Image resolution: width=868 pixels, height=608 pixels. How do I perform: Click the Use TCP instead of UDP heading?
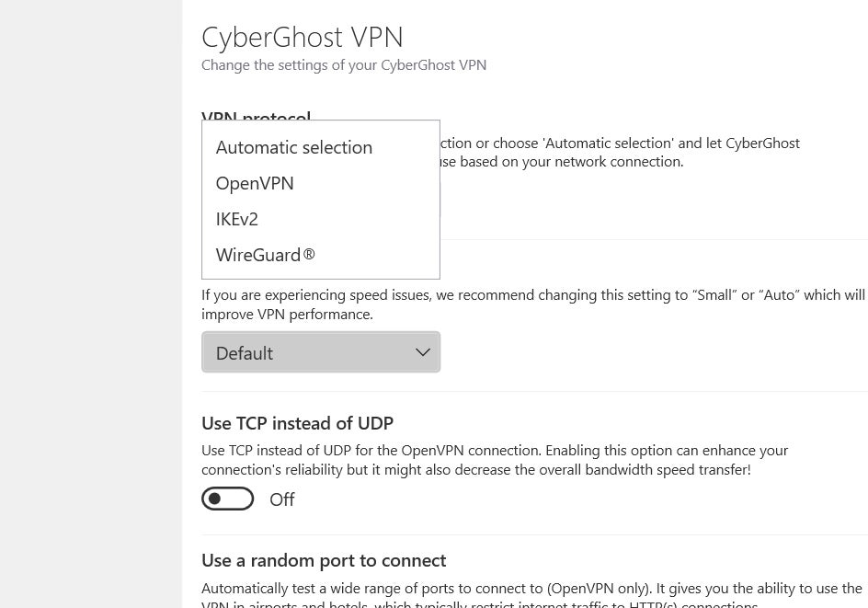pyautogui.click(x=297, y=423)
